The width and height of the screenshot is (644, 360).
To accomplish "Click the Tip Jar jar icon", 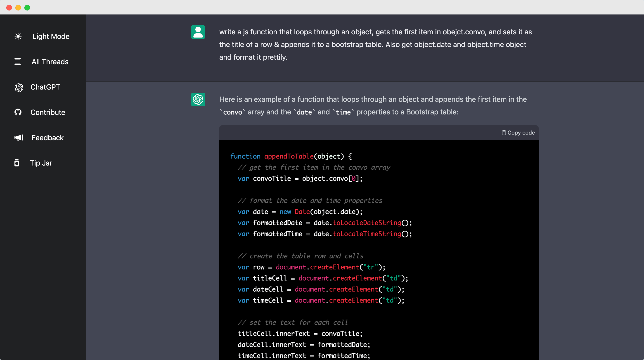I will (x=17, y=163).
